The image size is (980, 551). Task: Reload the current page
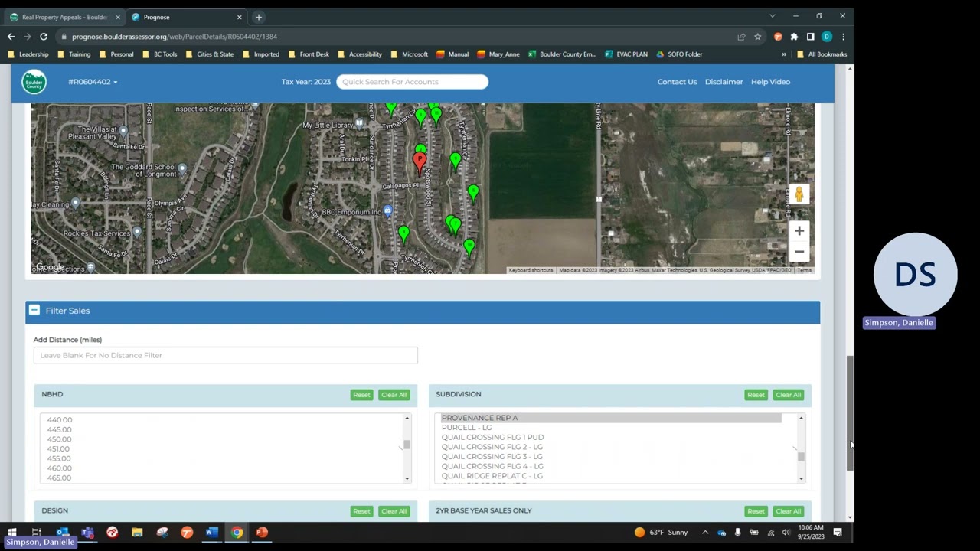coord(44,36)
